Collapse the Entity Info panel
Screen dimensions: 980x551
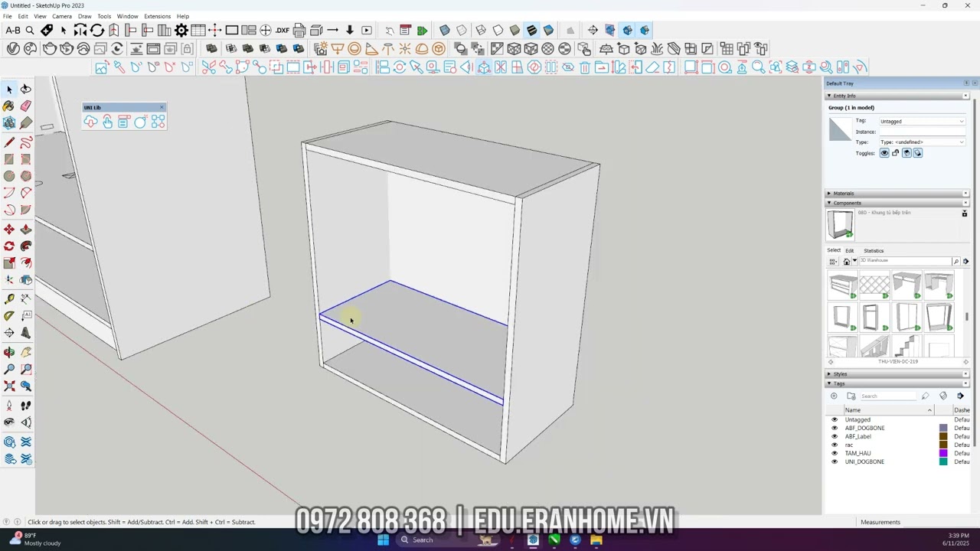[829, 96]
